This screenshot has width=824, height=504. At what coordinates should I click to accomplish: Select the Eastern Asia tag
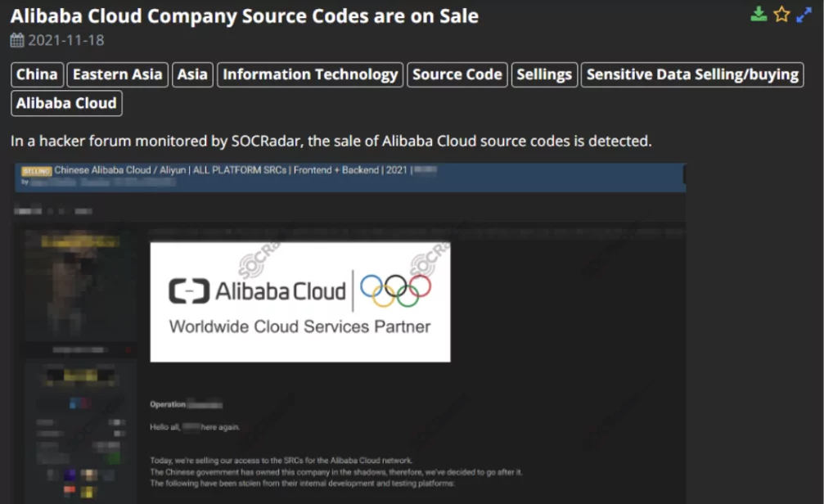[118, 74]
